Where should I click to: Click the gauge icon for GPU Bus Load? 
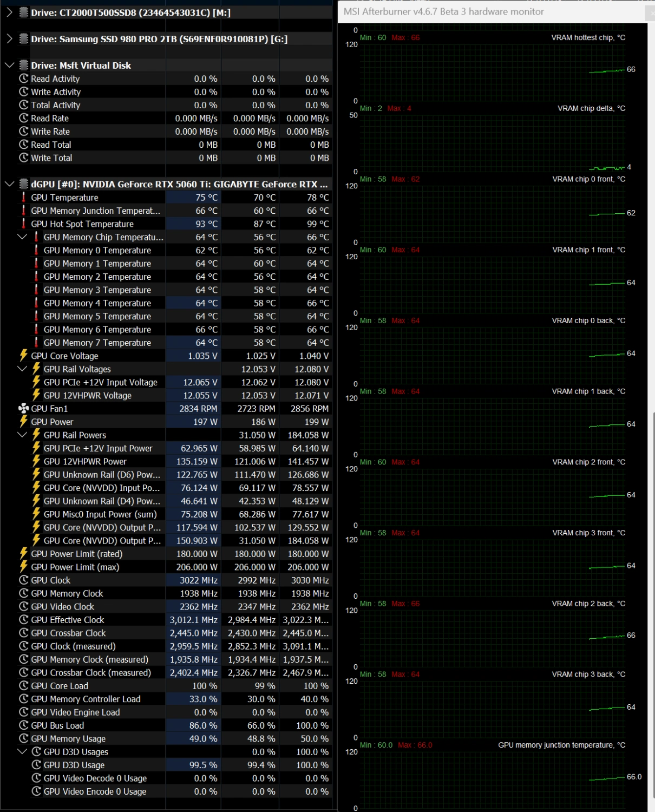click(23, 725)
